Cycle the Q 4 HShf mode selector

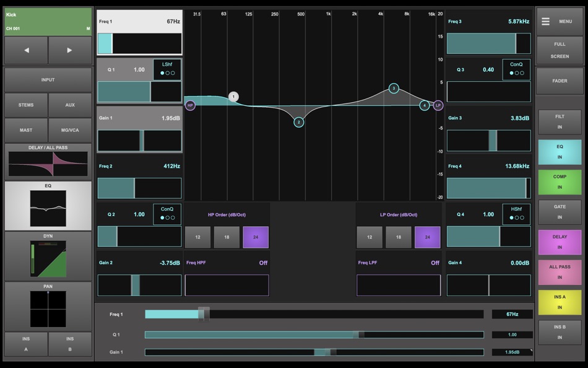[x=516, y=214]
